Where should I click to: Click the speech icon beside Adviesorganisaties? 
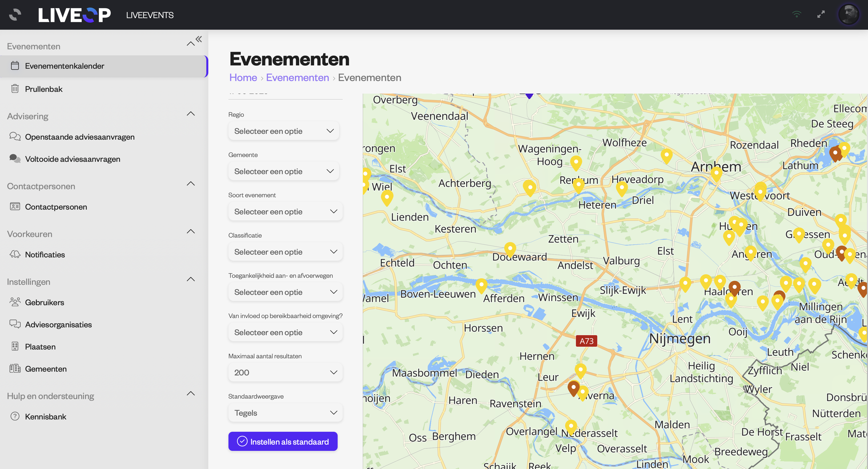[x=15, y=324]
